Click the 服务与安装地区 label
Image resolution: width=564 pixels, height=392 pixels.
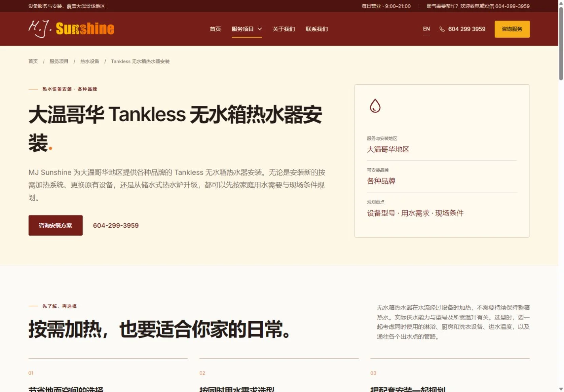pos(382,138)
